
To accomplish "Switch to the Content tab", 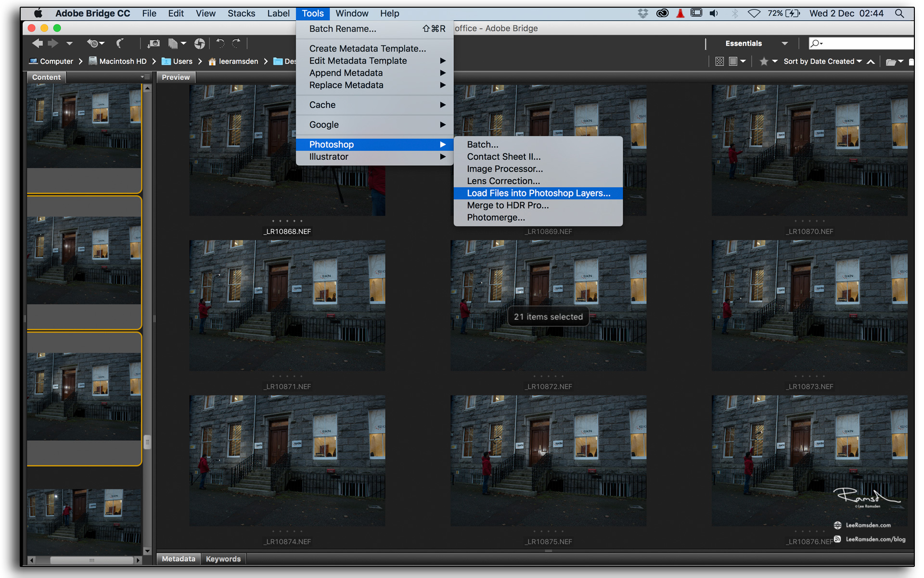I will tap(46, 77).
